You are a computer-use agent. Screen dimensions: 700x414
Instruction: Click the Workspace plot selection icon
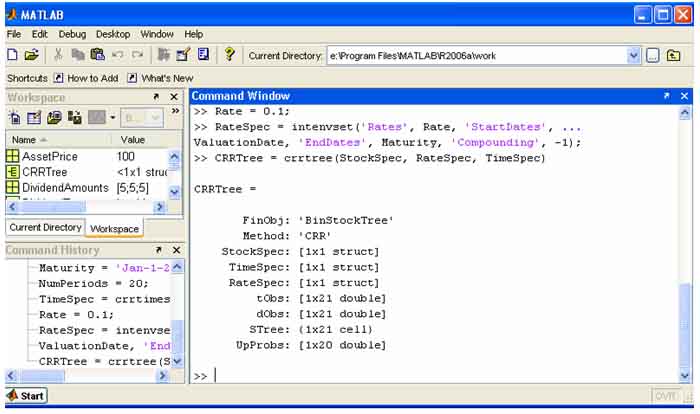click(x=97, y=118)
